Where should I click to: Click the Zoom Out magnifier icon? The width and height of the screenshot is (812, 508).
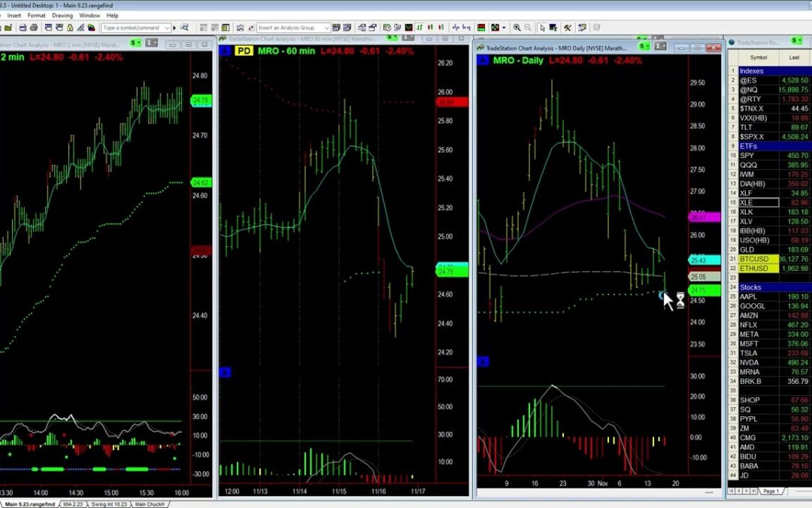pyautogui.click(x=528, y=28)
